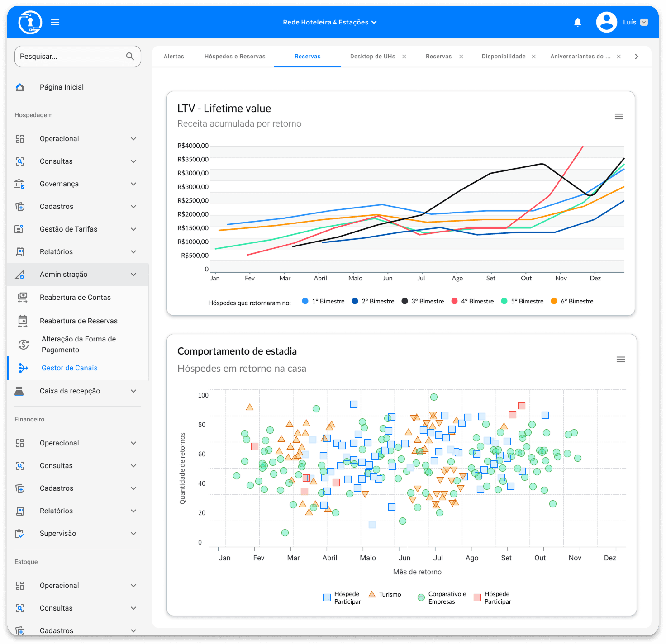
Task: Open the Alertas tab
Action: [x=174, y=57]
